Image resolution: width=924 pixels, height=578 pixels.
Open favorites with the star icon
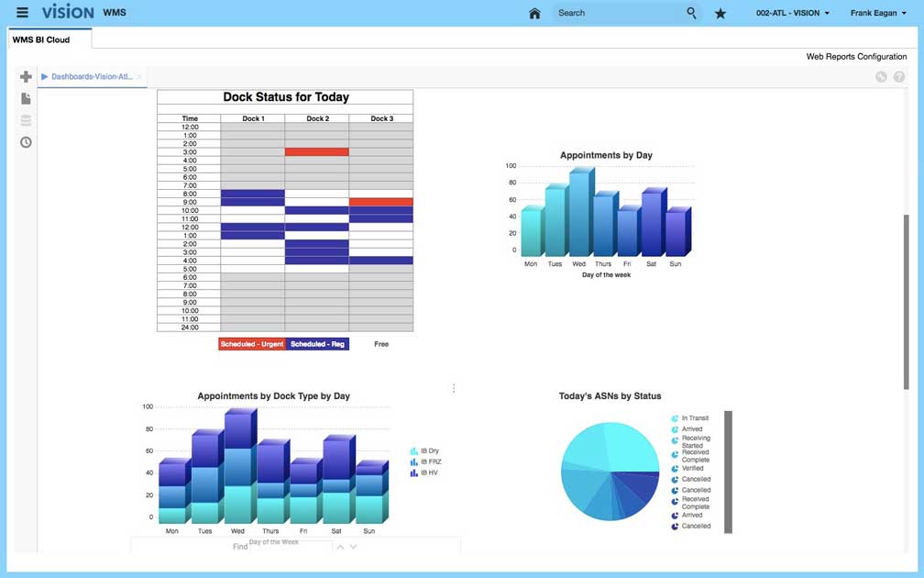tap(720, 14)
